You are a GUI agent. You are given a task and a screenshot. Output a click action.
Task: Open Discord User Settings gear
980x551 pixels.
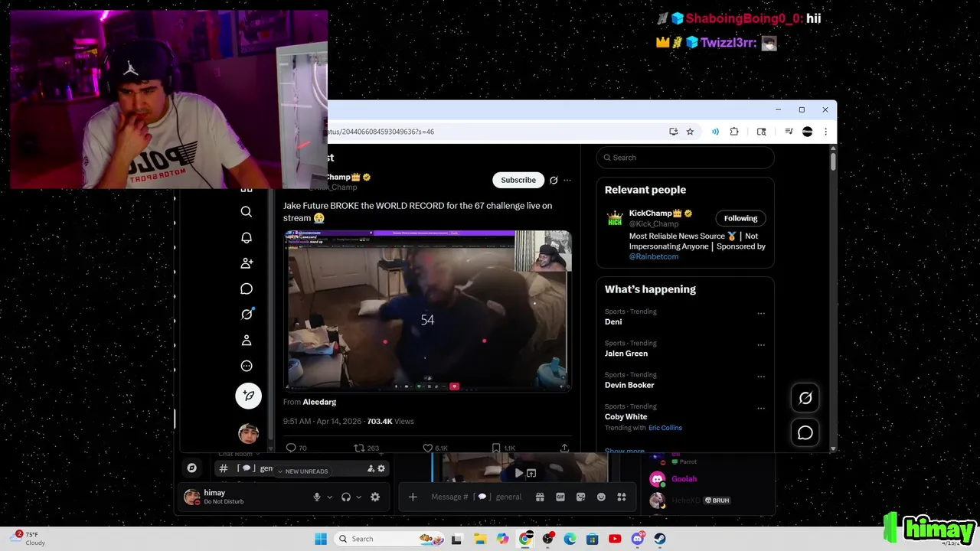coord(375,497)
